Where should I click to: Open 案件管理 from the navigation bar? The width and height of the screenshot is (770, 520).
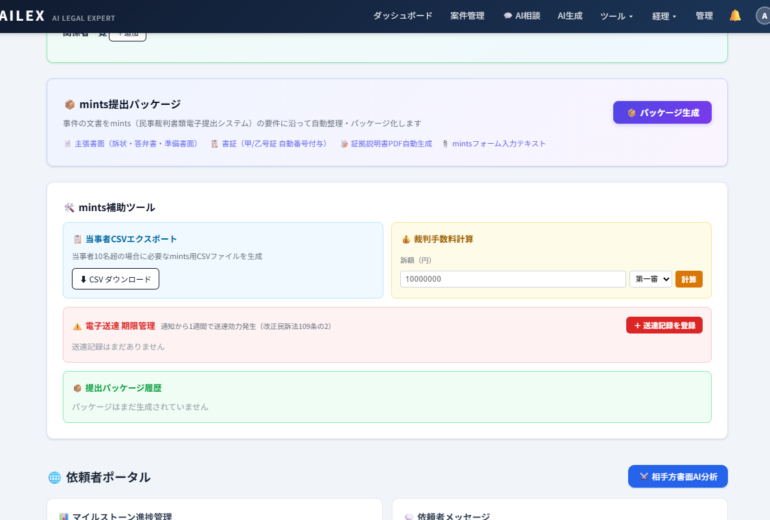click(x=467, y=16)
